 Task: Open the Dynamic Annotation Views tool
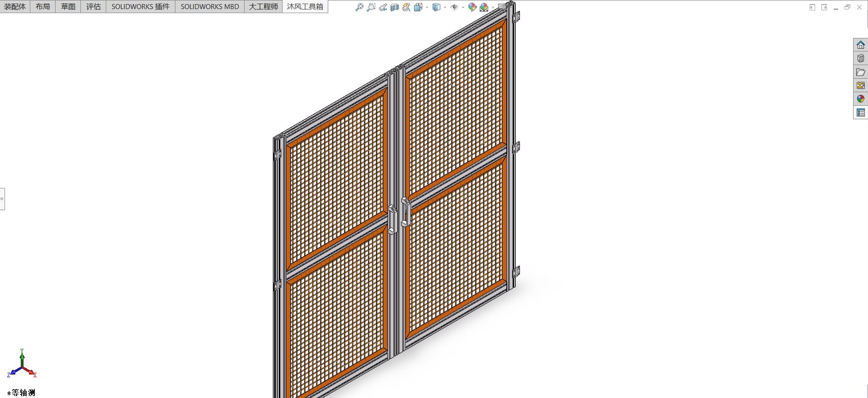[x=406, y=7]
